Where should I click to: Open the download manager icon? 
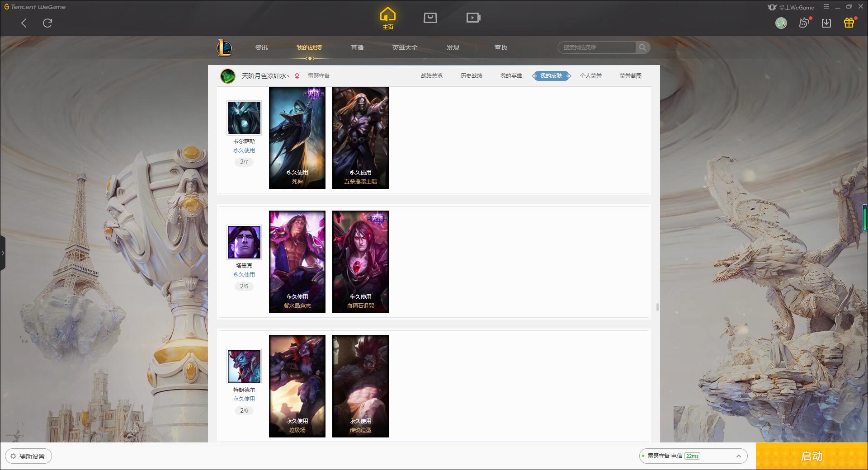click(826, 23)
